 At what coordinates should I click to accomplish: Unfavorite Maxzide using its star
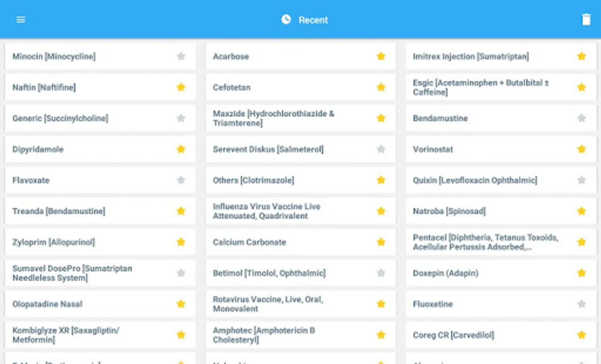pos(381,118)
